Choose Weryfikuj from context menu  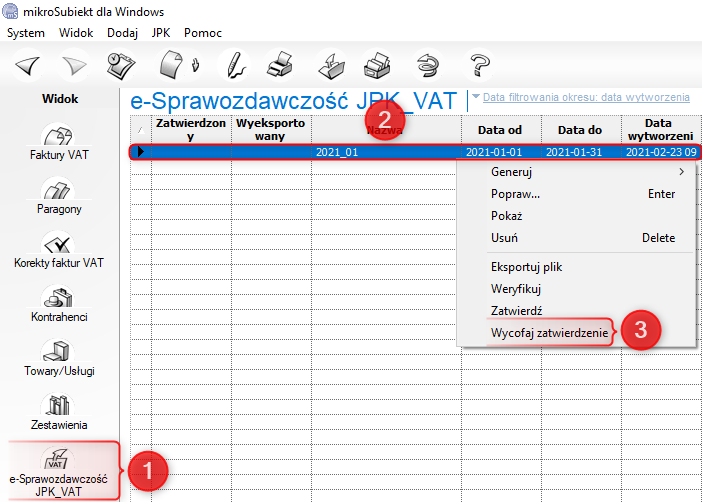[x=576, y=289]
